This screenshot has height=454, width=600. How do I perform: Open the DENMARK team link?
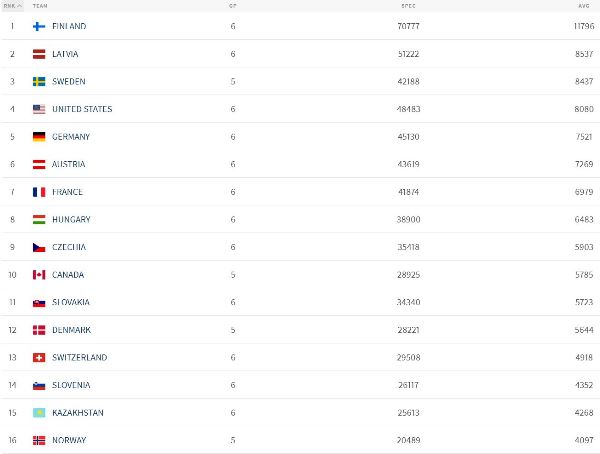[71, 330]
